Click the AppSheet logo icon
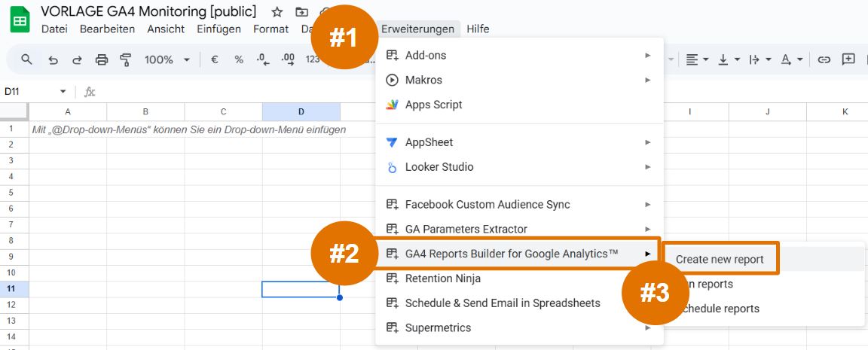The height and width of the screenshot is (350, 868). (x=392, y=142)
